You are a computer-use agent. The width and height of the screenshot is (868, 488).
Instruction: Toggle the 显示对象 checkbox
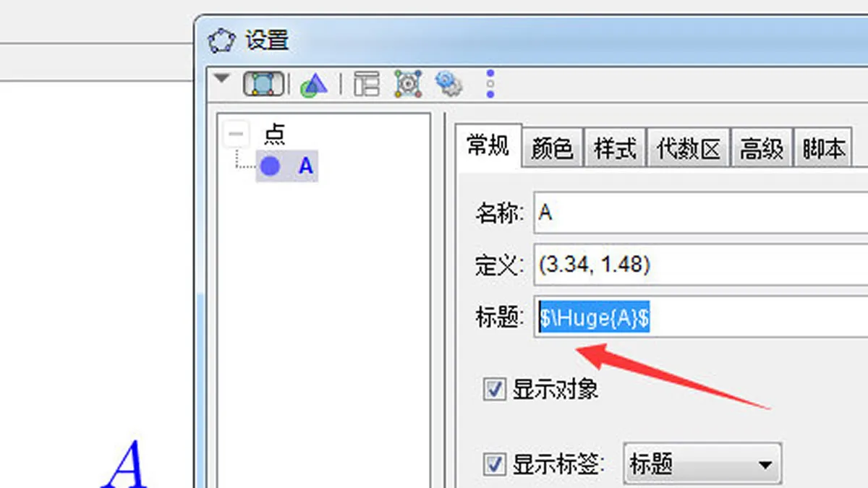coord(494,390)
